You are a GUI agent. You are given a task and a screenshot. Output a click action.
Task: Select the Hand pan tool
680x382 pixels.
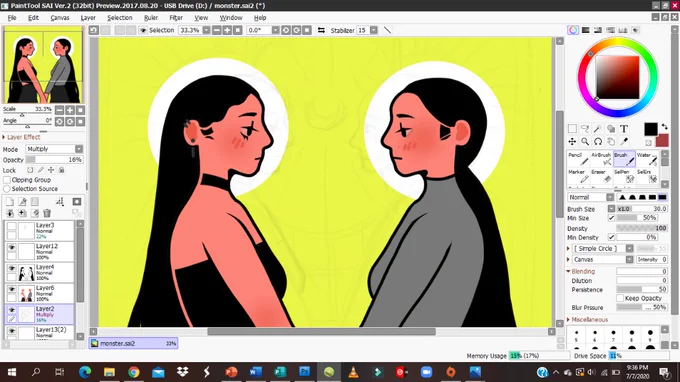point(611,141)
